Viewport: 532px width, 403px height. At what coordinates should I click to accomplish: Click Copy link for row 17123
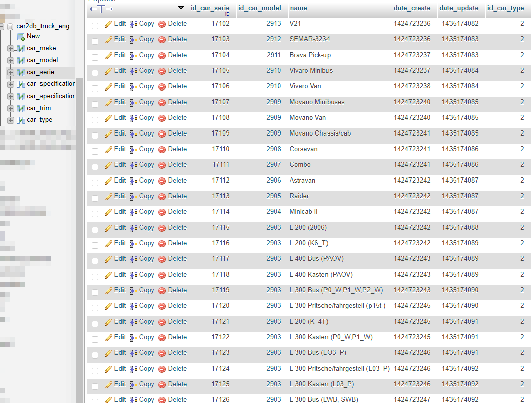pos(147,352)
